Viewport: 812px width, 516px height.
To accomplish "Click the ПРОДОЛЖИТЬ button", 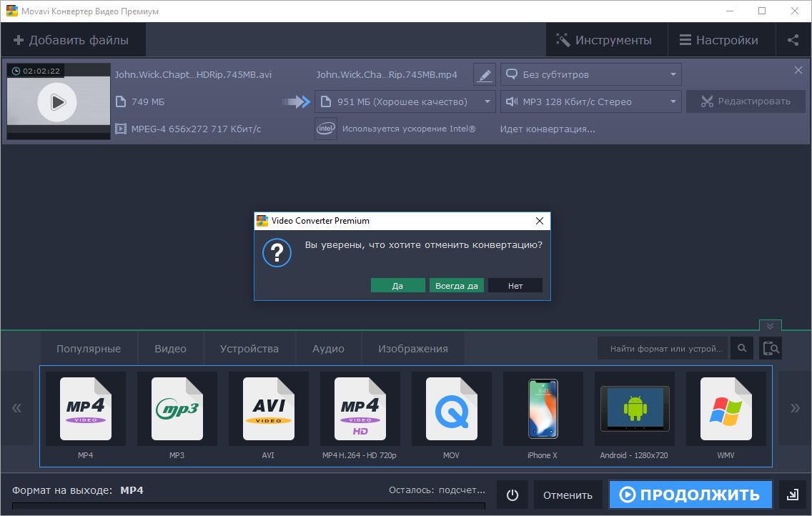I will click(x=690, y=495).
